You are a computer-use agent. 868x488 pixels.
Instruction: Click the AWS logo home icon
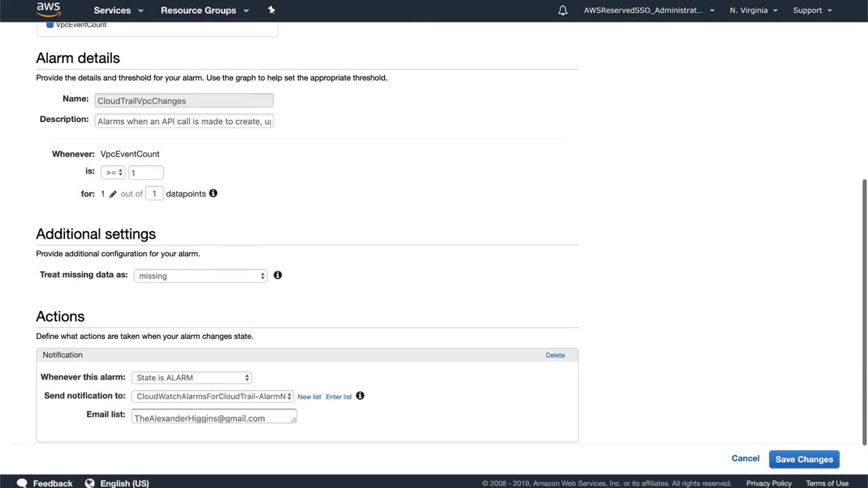tap(48, 9)
